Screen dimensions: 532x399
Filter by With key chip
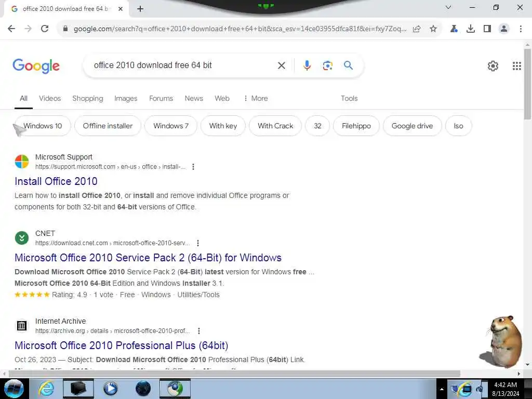[223, 126]
